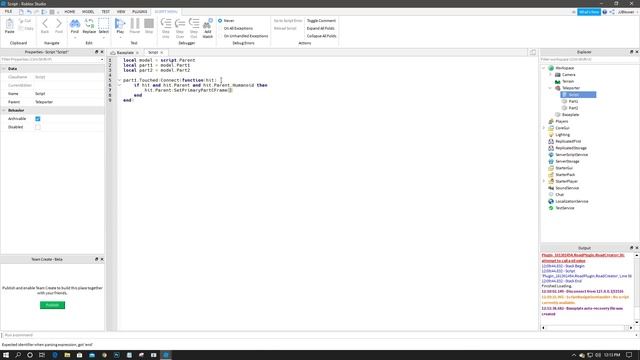Expand the CoreGui node in Explorer
Screen dimensions: 640x360
click(x=544, y=128)
